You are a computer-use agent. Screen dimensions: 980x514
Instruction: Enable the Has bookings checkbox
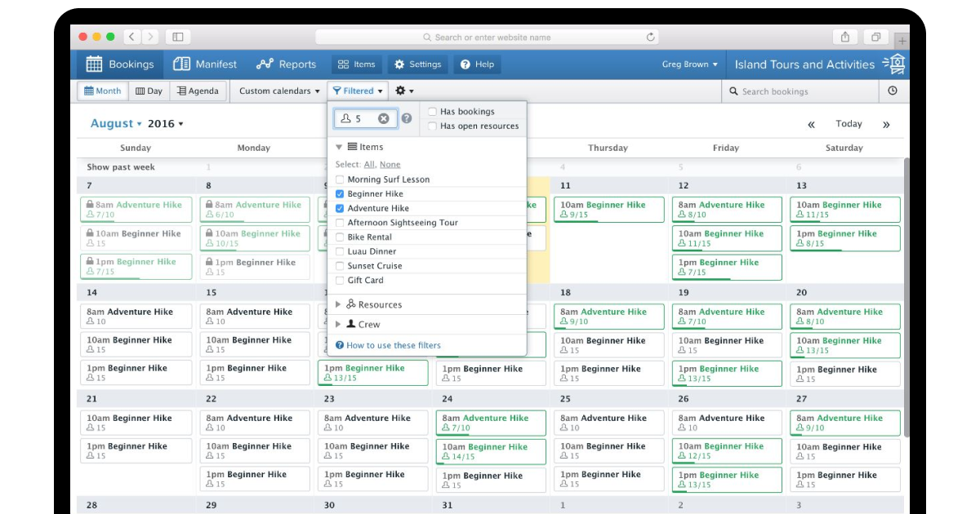tap(432, 112)
